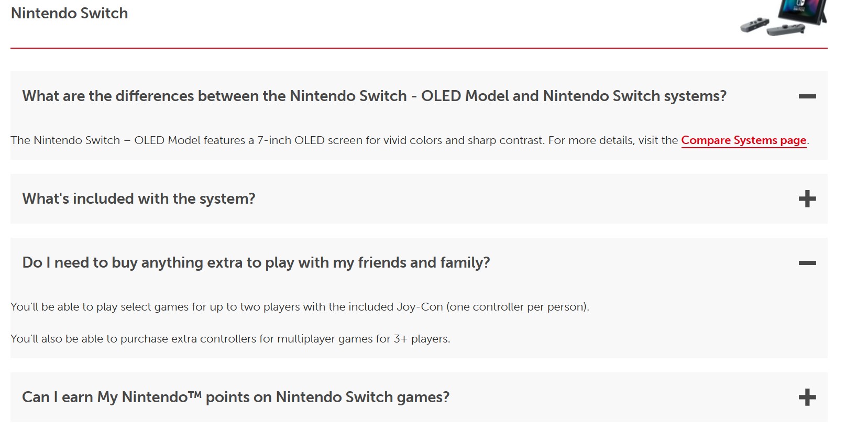Click the OLED Model differences question title

(x=374, y=96)
